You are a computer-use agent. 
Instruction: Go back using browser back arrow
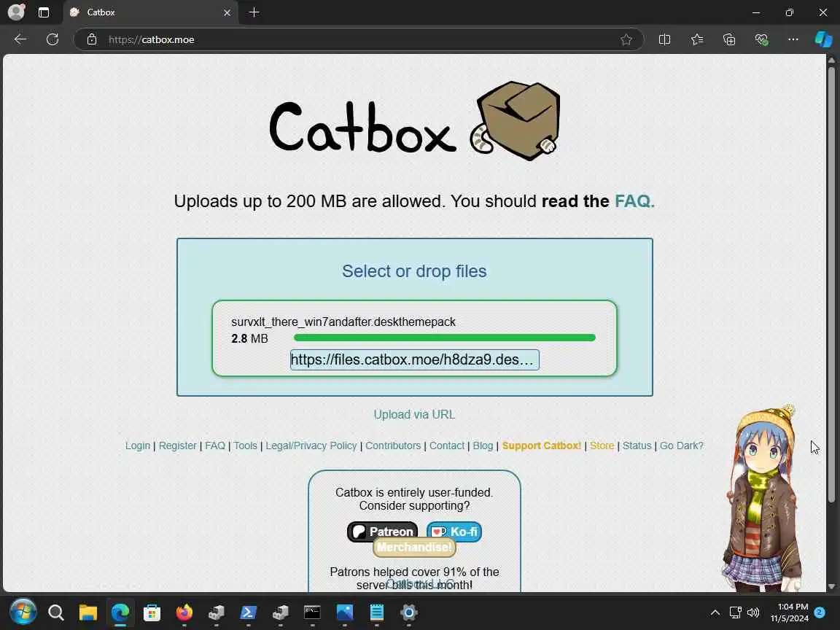pyautogui.click(x=20, y=39)
